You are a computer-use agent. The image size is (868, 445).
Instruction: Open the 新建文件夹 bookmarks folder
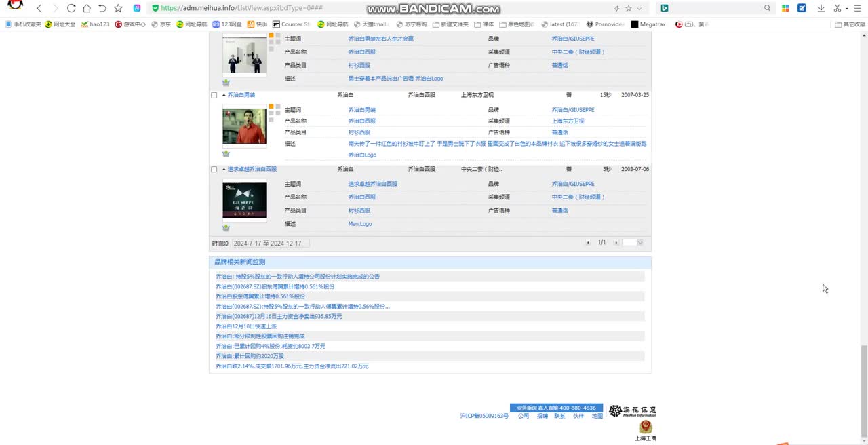(x=450, y=24)
